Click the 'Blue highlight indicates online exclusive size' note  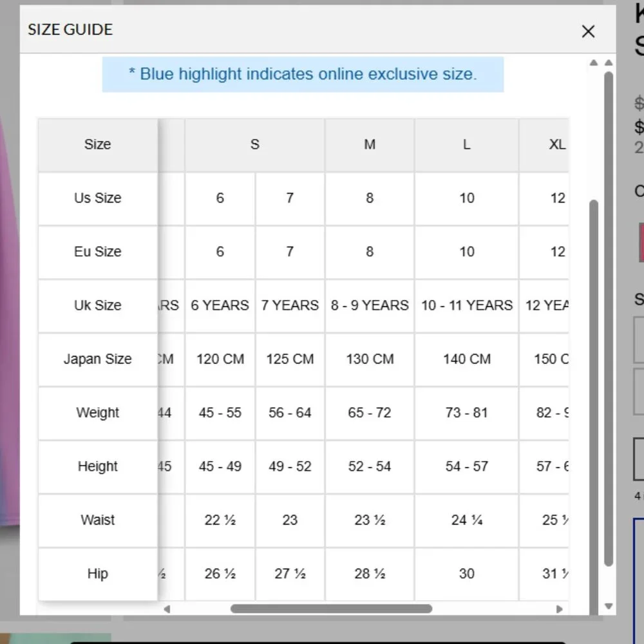303,74
